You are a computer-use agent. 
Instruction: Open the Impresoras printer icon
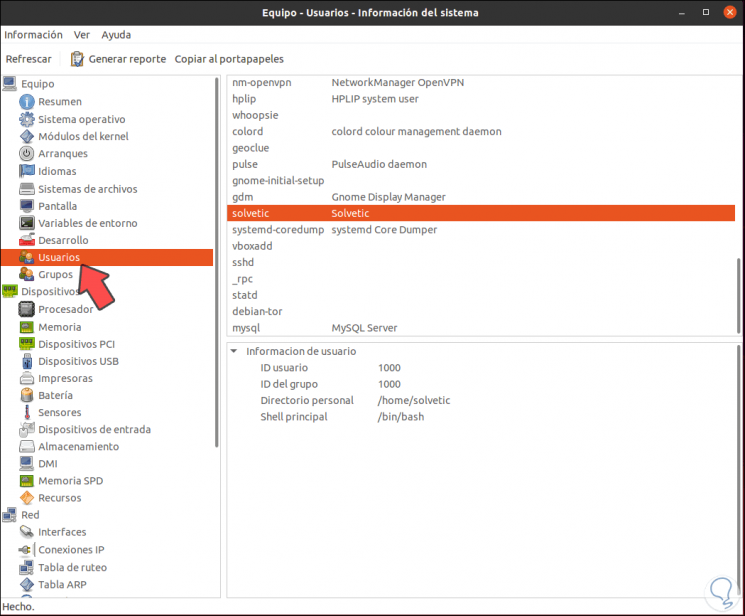click(27, 378)
